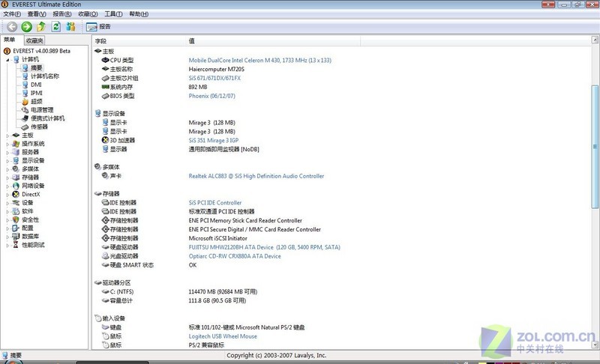This screenshot has width=600, height=364.
Task: Open the Logitech USB Wheel Mouse link
Action: pyautogui.click(x=223, y=336)
